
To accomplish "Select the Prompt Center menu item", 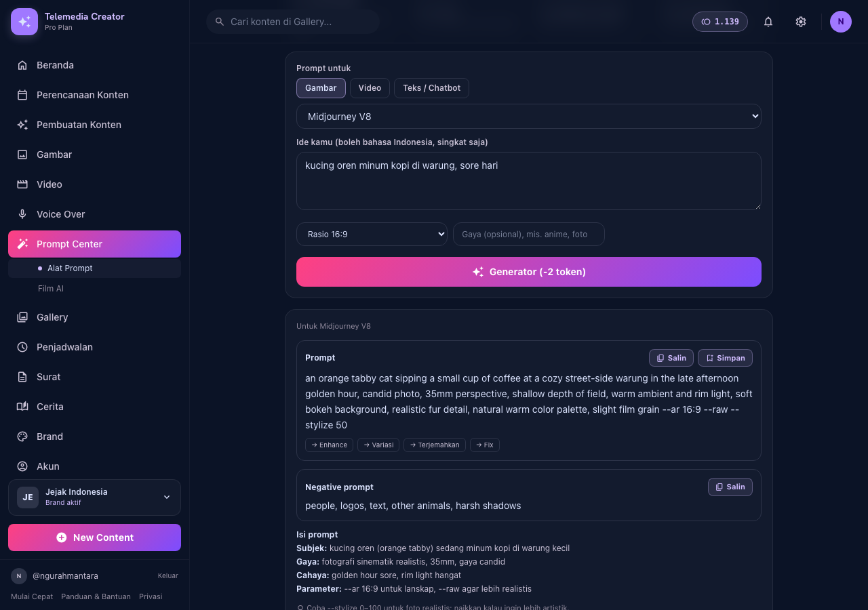I will pos(94,244).
